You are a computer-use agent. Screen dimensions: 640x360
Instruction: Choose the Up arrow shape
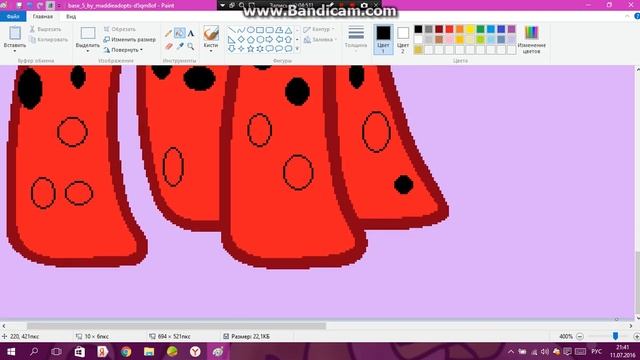point(289,40)
